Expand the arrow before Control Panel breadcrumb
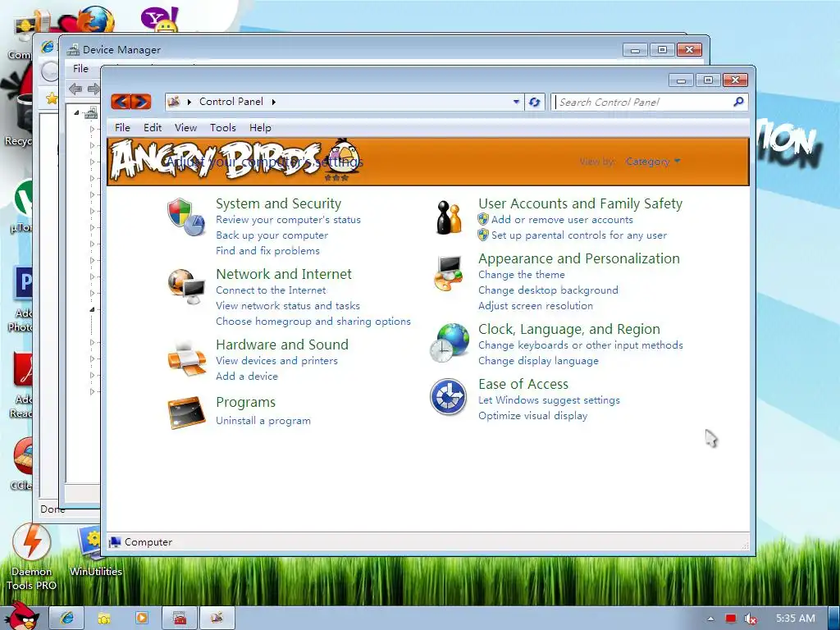The width and height of the screenshot is (840, 630). (x=189, y=102)
